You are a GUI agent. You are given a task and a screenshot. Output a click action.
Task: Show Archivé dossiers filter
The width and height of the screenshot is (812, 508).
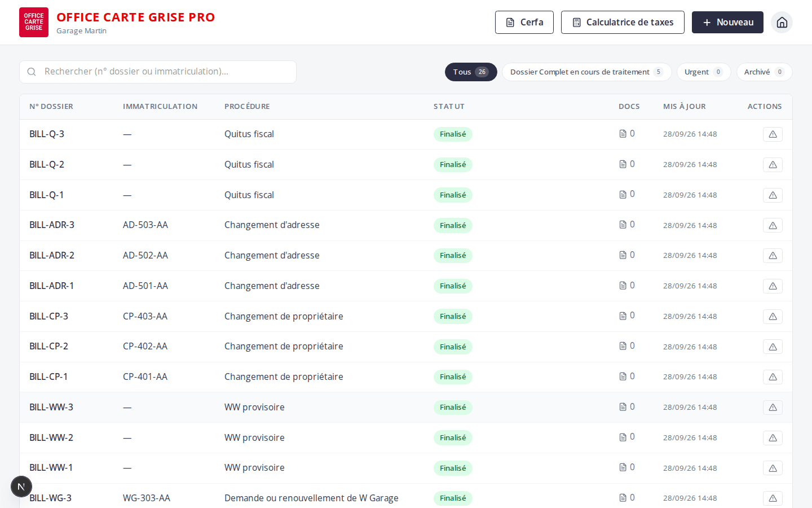[x=764, y=72]
